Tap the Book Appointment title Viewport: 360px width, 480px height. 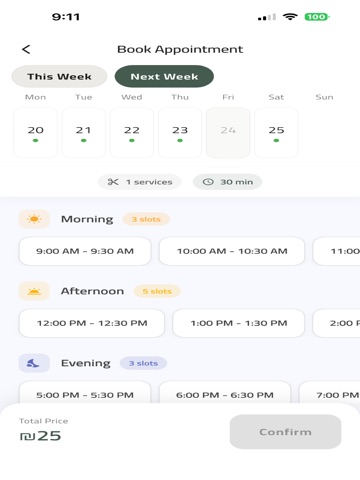(x=180, y=49)
